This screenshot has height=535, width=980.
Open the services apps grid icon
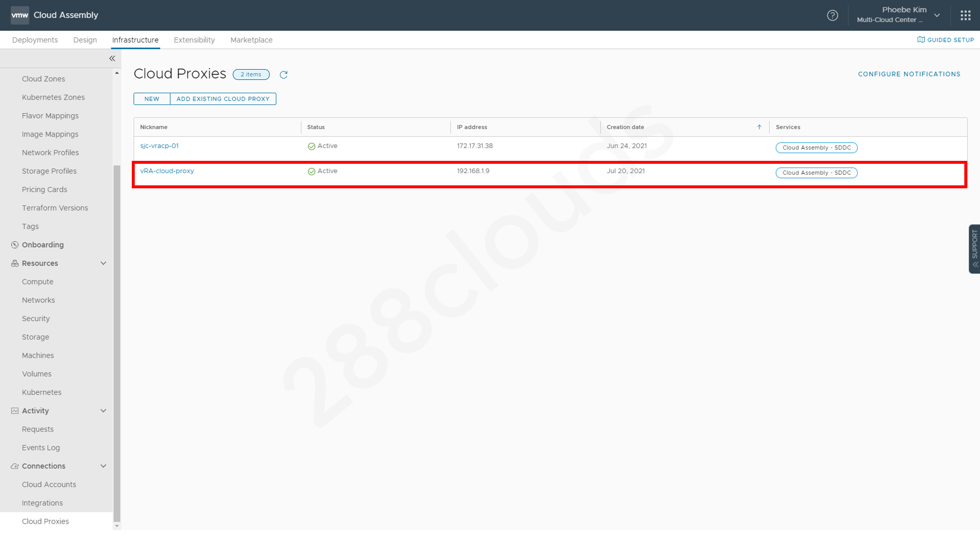pos(965,15)
